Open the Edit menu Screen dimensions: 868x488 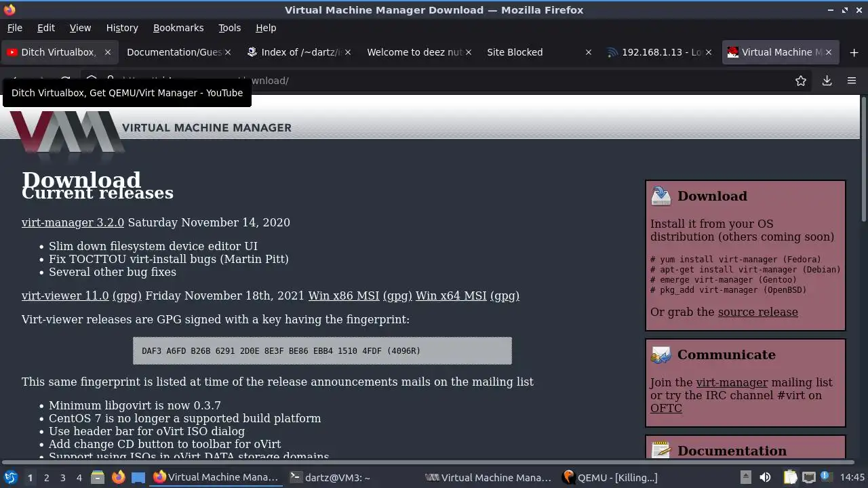click(46, 28)
